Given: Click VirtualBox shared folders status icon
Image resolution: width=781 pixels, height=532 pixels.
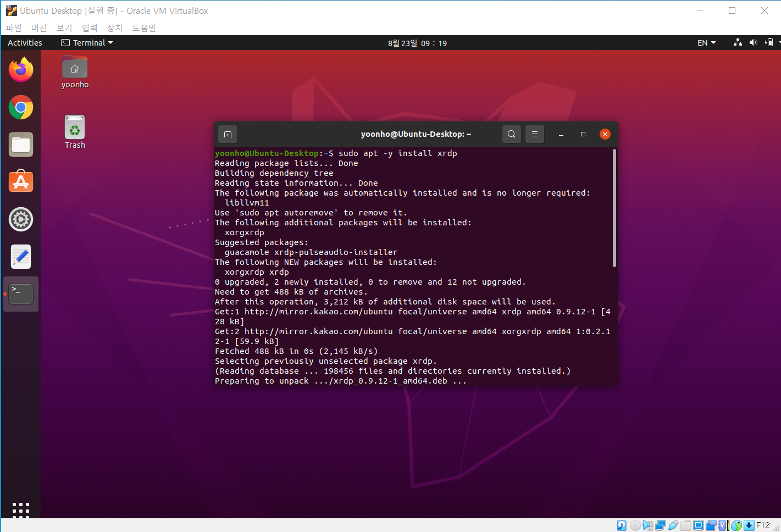Looking at the screenshot, I should [686, 525].
